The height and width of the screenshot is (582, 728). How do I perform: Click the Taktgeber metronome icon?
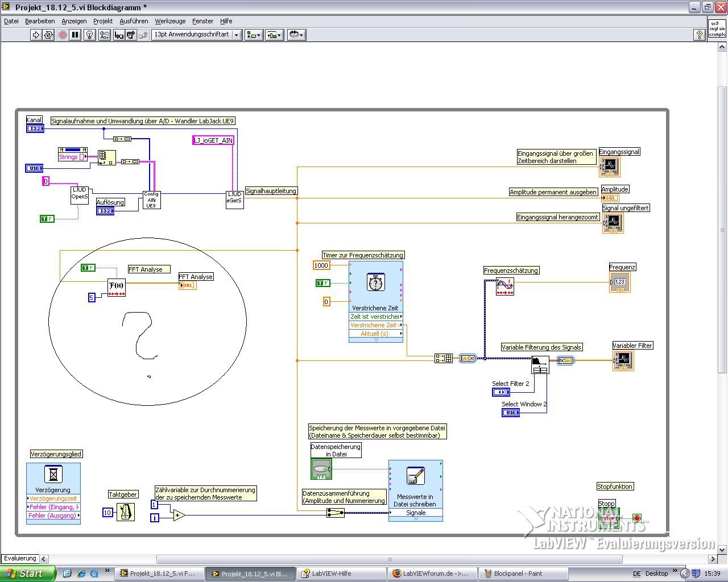pyautogui.click(x=126, y=512)
